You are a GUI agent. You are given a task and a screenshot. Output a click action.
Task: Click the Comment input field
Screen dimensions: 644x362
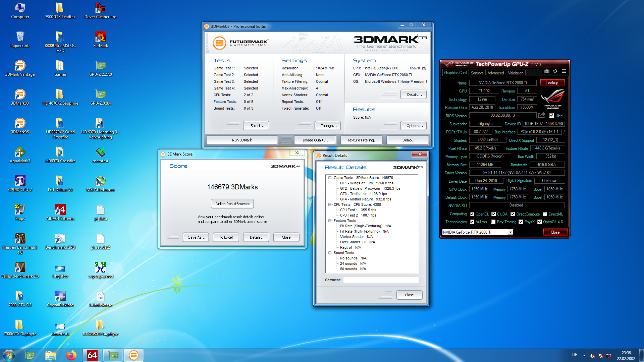(x=381, y=280)
